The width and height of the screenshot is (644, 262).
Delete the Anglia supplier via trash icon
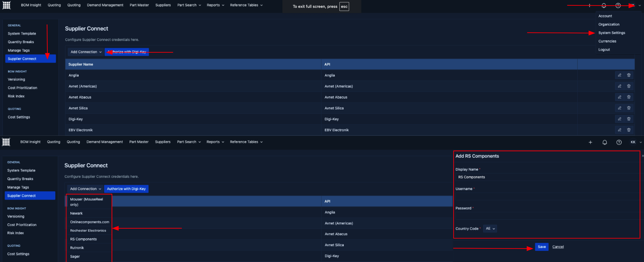629,75
